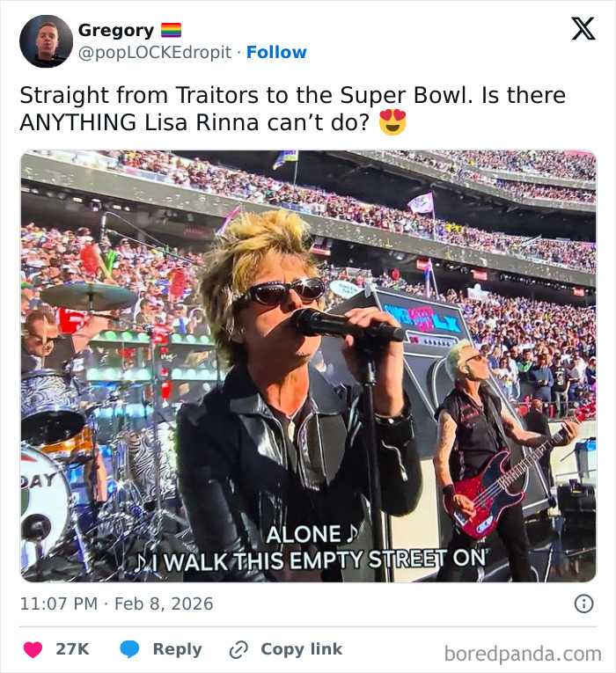Click the 27K likes count
Viewport: 616px width, 673px height.
pyautogui.click(x=72, y=649)
